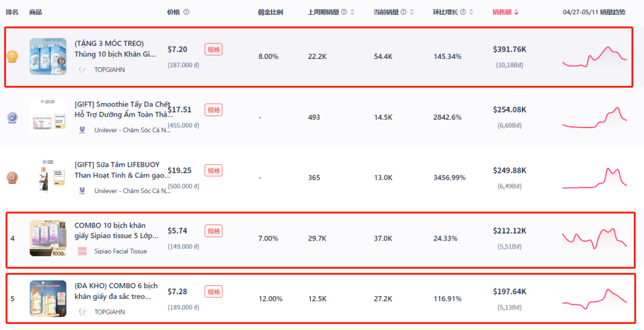Click the bronze rank 3 medal icon
This screenshot has width=644, height=330.
pos(13,178)
